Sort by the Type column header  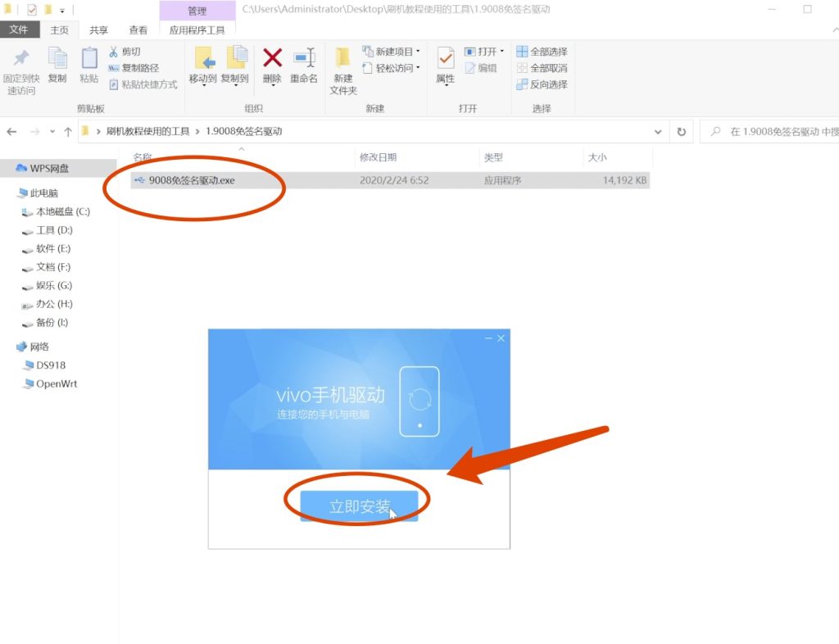(x=492, y=157)
